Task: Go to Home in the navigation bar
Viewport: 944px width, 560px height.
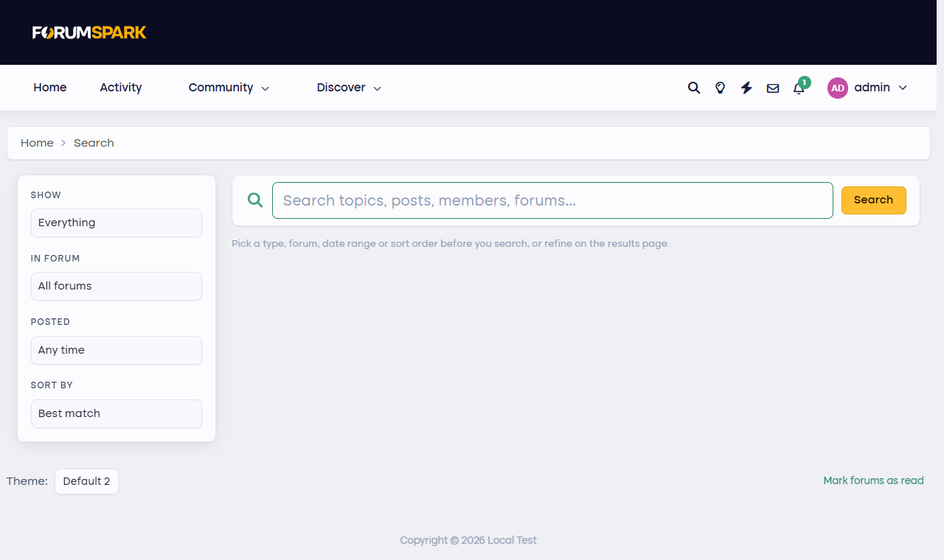Action: 50,88
